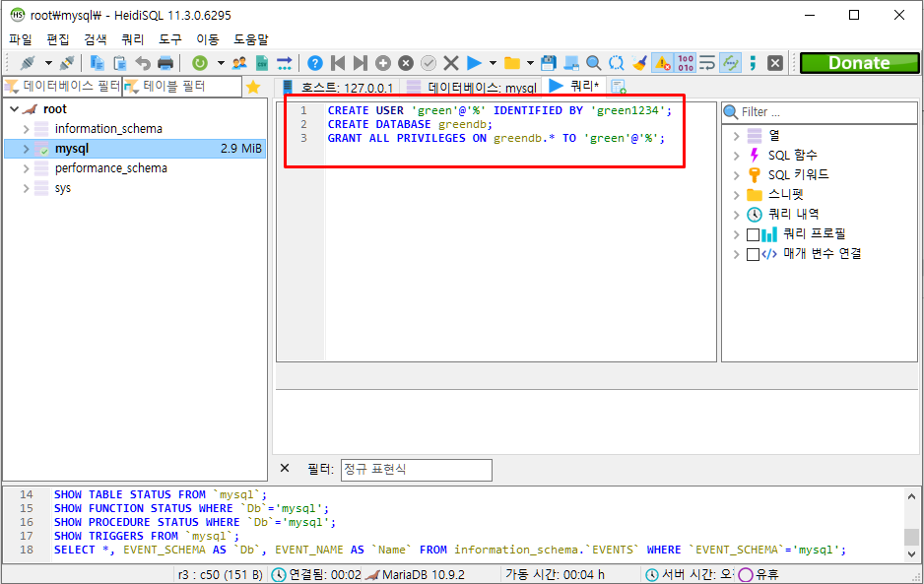
Task: Click the insert row plus icon
Action: [383, 63]
